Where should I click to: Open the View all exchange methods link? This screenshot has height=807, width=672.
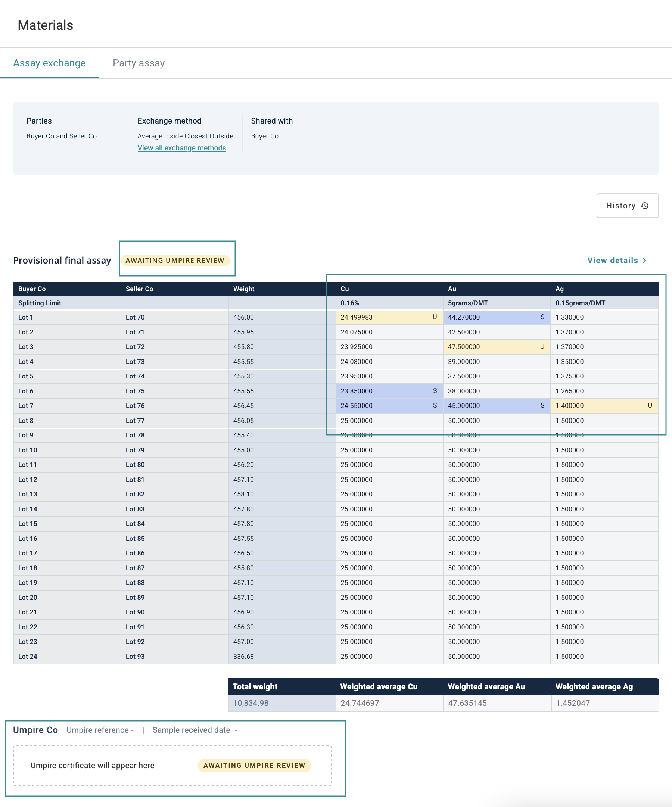tap(181, 148)
